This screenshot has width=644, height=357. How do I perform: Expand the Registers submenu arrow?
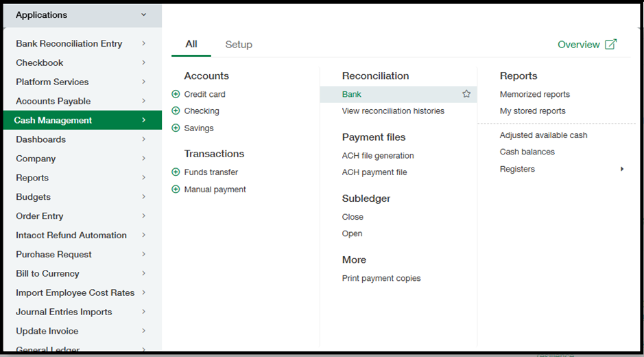622,169
